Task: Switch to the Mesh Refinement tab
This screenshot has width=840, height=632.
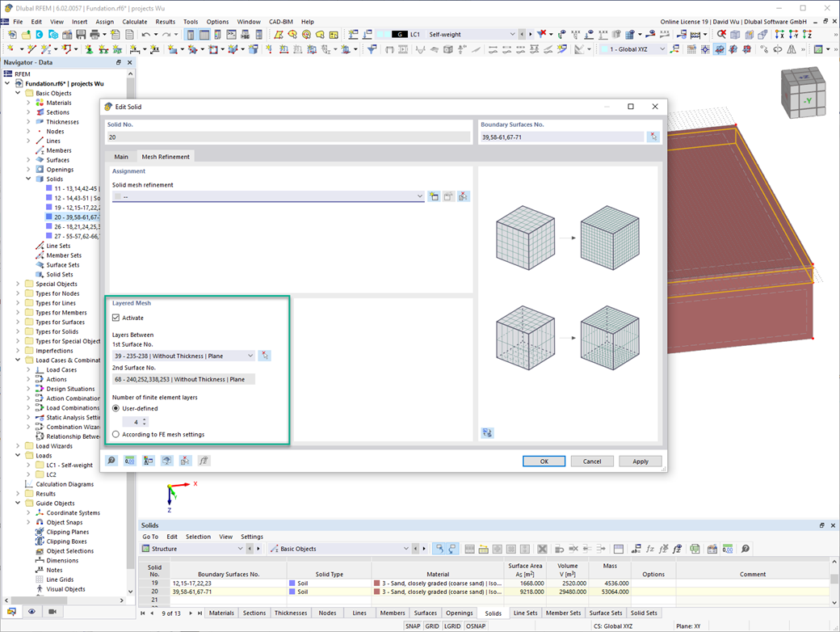Action: (x=166, y=157)
